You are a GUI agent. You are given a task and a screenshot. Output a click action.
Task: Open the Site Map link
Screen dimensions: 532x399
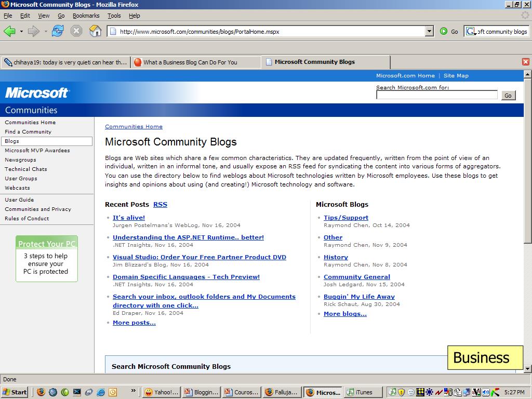point(456,76)
